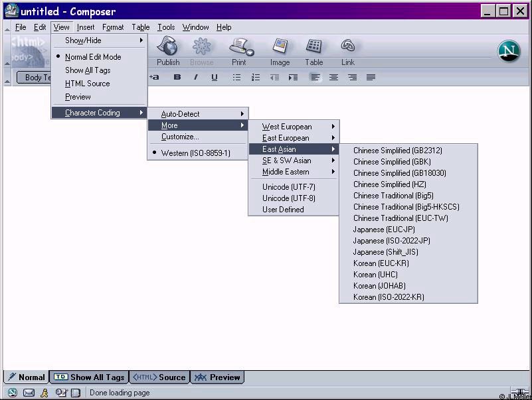Open the Edit menu
Image resolution: width=532 pixels, height=400 pixels.
[x=40, y=27]
